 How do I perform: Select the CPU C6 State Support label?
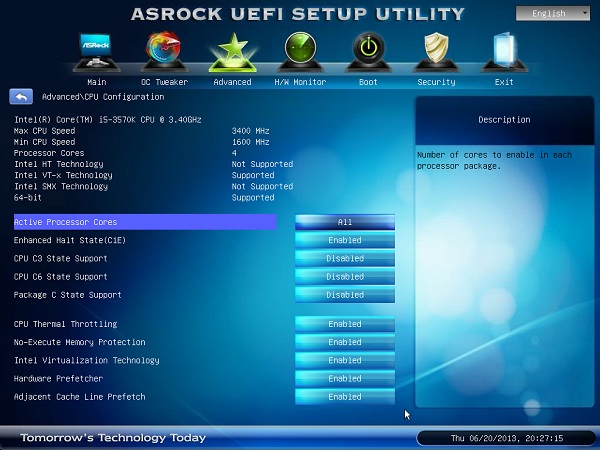(x=60, y=276)
